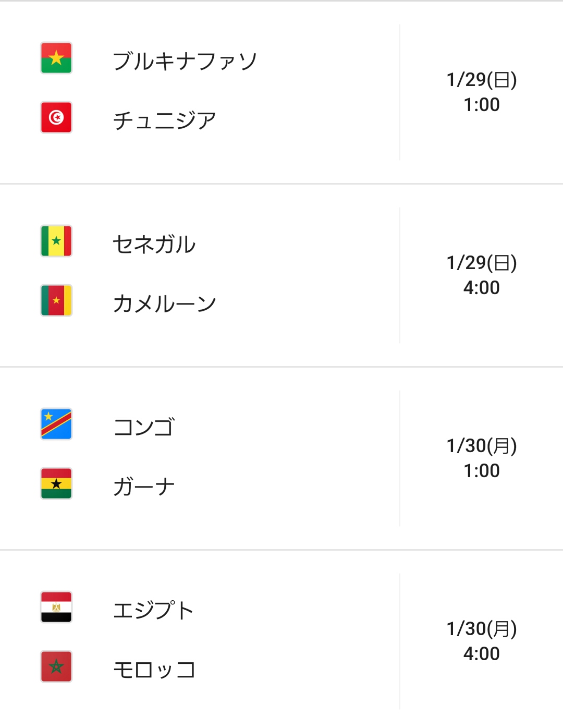Click the Tunisia flag icon
This screenshot has height=728, width=563.
coord(56,117)
